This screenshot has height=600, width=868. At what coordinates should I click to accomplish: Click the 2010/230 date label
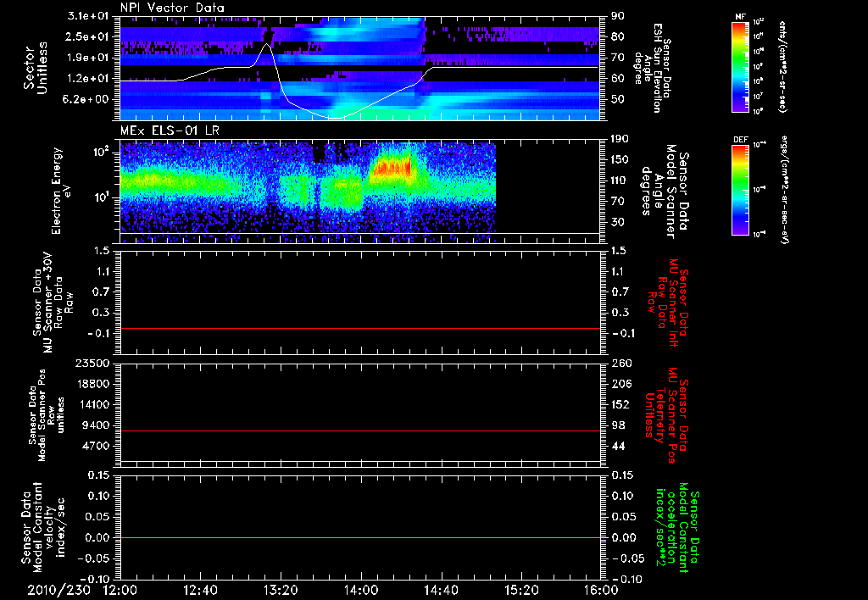tap(59, 590)
